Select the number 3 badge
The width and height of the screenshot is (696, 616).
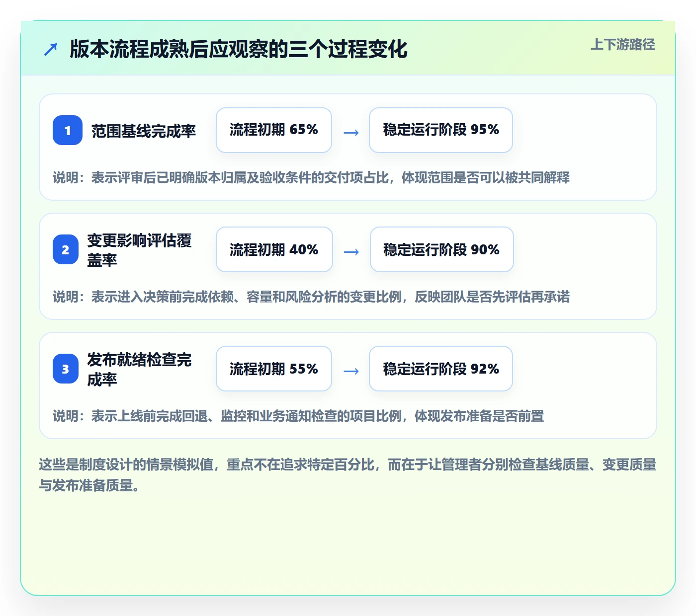pos(66,369)
